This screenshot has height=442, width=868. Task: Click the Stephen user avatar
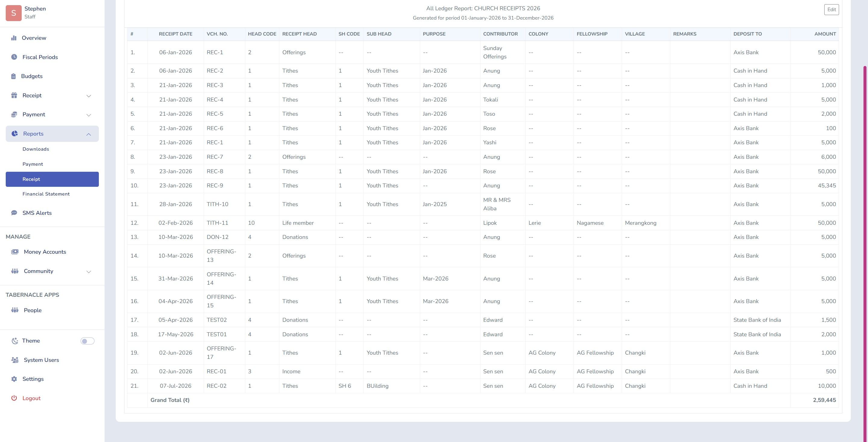[x=14, y=13]
